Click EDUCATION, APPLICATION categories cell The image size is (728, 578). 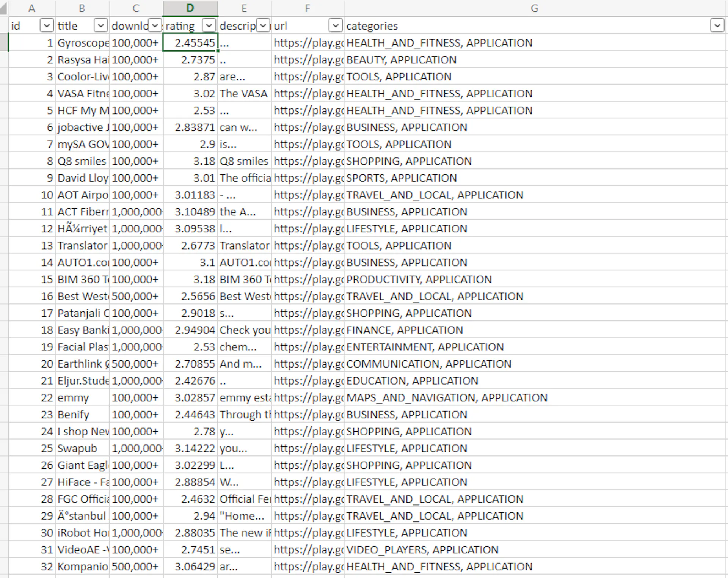point(535,380)
